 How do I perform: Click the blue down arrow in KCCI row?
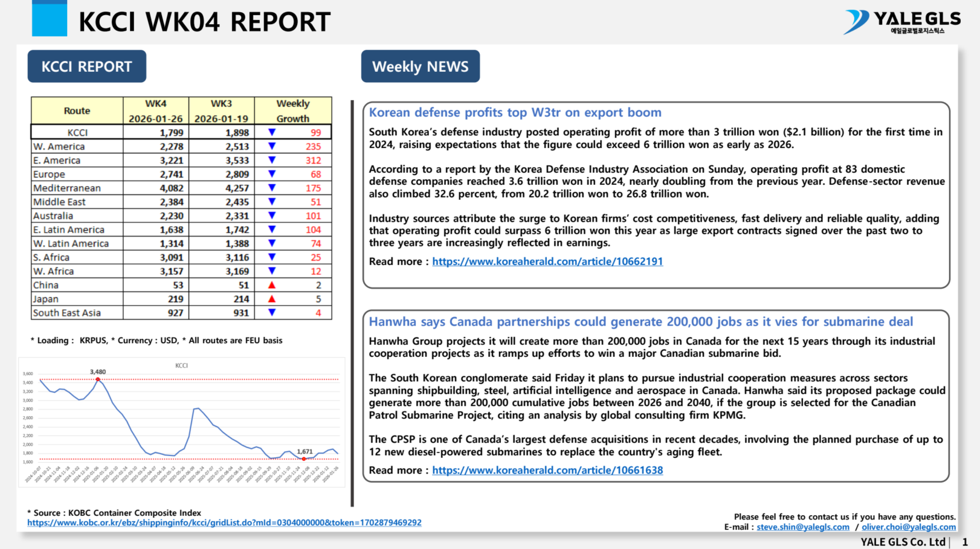click(272, 132)
